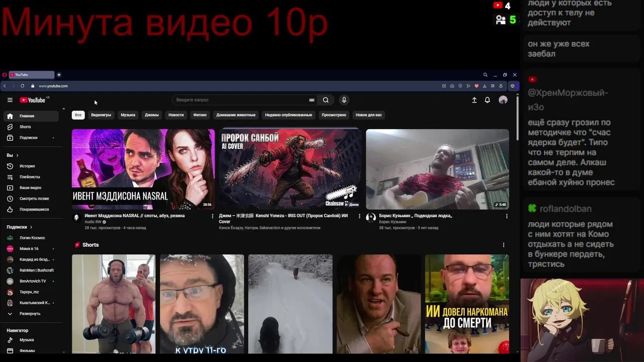Open Подписки in the sidebar
The height and width of the screenshot is (362, 644).
point(31,138)
